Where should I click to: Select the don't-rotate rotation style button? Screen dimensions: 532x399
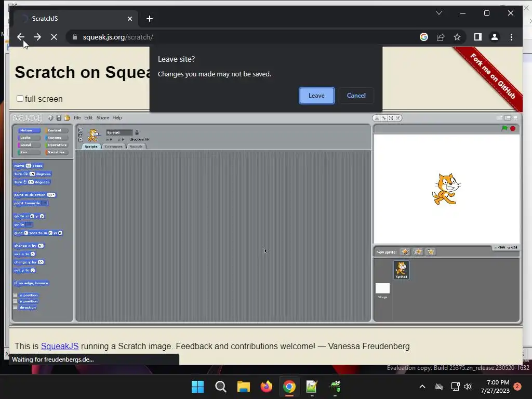click(81, 140)
